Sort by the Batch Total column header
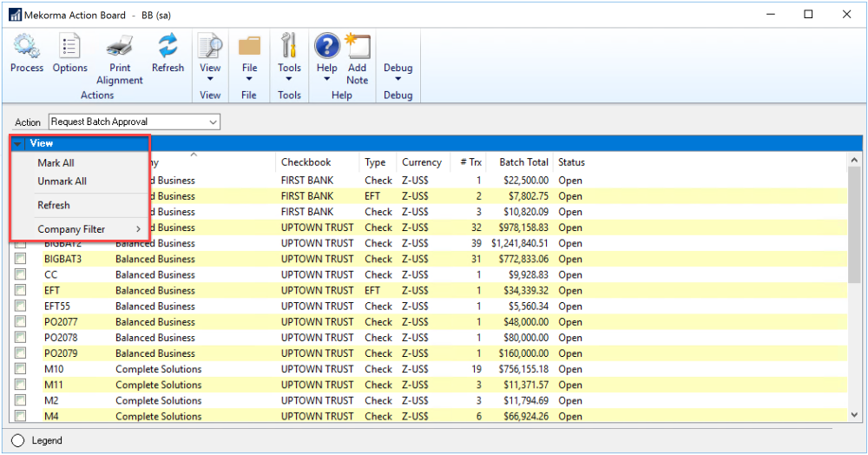Image resolution: width=868 pixels, height=455 pixels. tap(523, 162)
